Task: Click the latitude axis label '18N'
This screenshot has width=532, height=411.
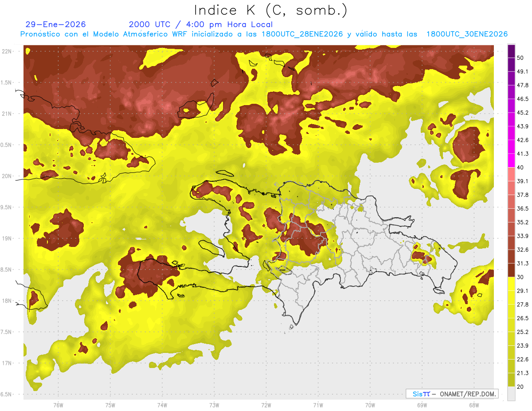Action: point(7,301)
